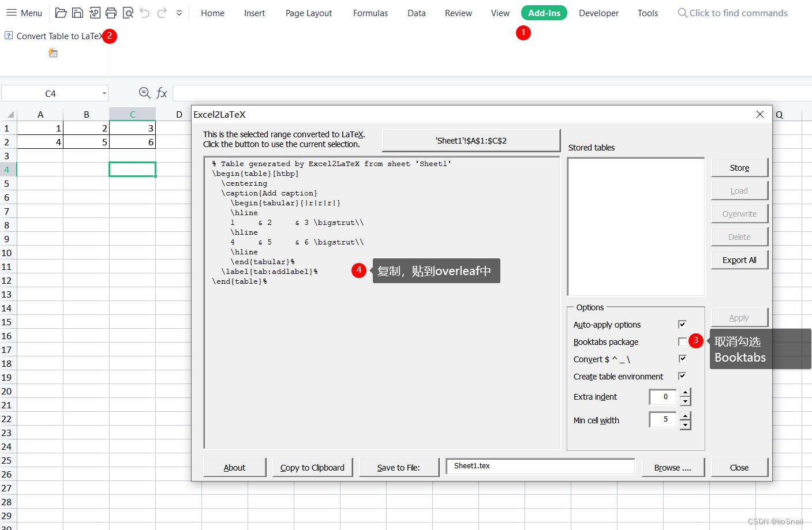This screenshot has height=530, width=812.
Task: Select column B header
Action: [87, 114]
